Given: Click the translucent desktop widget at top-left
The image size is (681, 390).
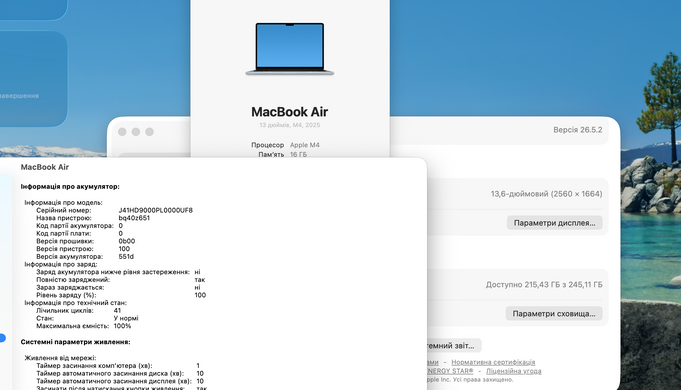Looking at the screenshot, I should point(33,79).
